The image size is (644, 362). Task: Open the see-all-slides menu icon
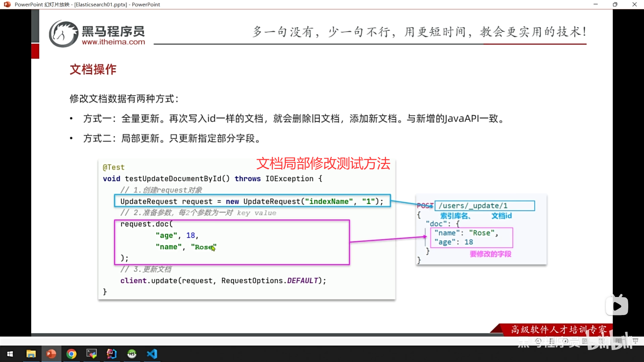coord(552,341)
